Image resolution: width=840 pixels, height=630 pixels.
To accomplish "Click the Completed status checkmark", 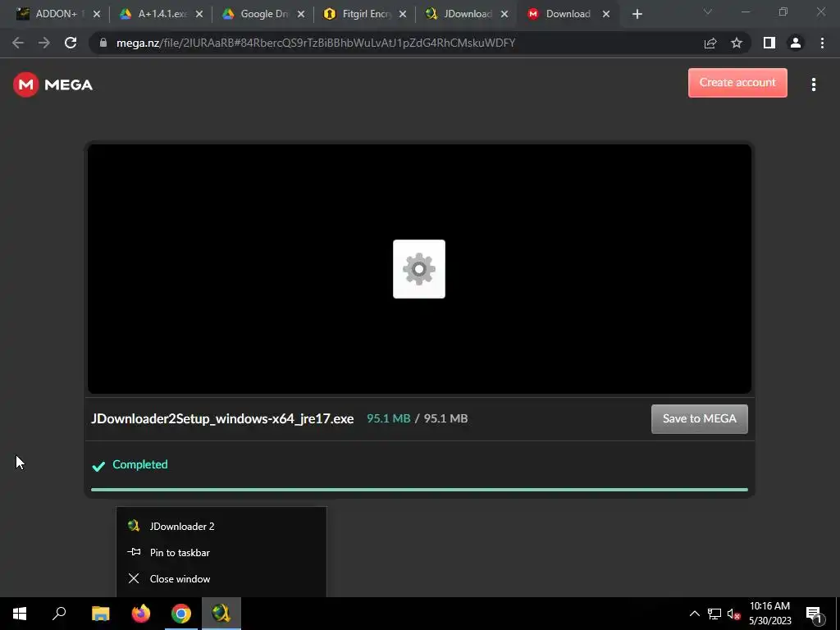I will (x=98, y=466).
